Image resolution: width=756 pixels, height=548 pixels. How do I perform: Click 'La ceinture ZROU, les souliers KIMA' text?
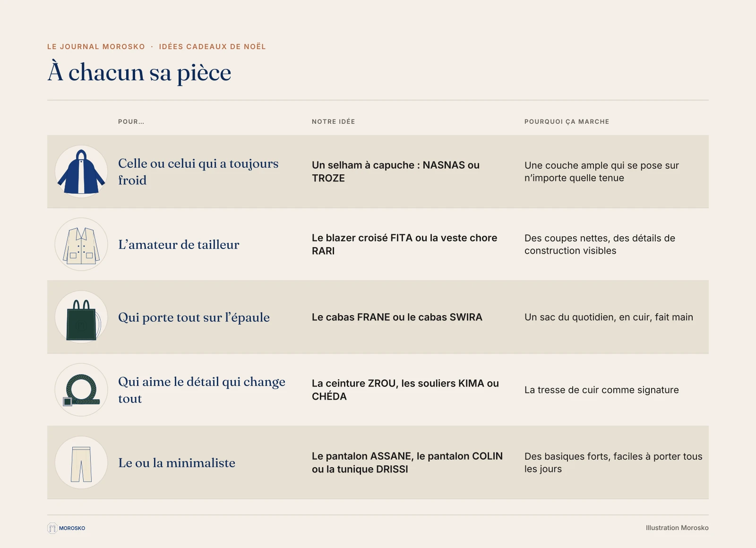398,384
